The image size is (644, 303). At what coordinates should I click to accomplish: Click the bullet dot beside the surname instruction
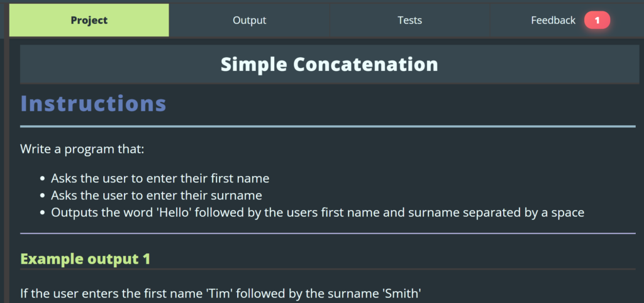[42, 196]
